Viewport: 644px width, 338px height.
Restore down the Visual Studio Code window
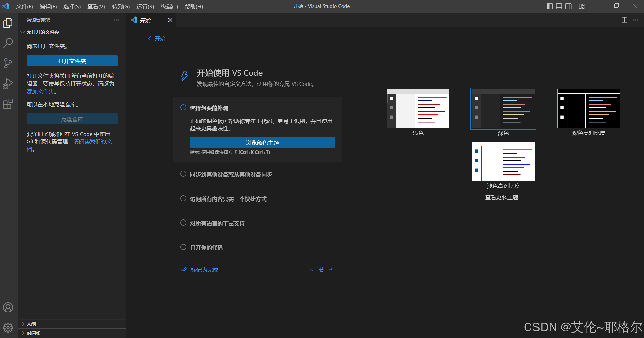(616, 6)
